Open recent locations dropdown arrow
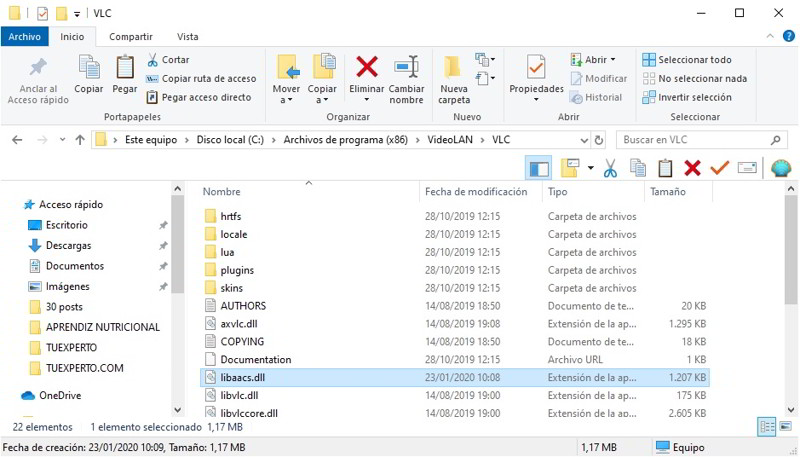800x457 pixels. coord(62,140)
